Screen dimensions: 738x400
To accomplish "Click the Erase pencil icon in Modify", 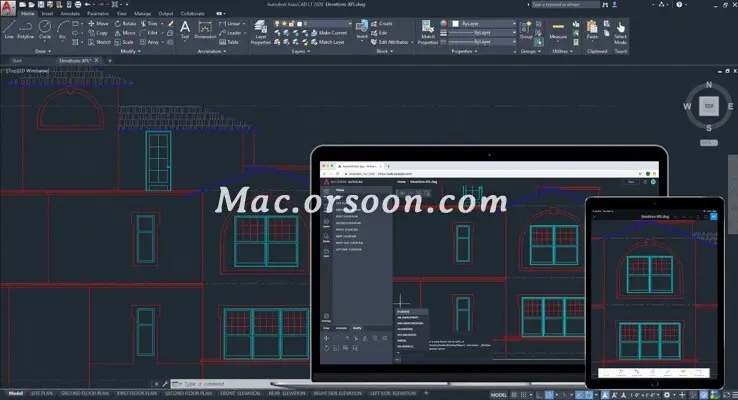I will pos(170,24).
